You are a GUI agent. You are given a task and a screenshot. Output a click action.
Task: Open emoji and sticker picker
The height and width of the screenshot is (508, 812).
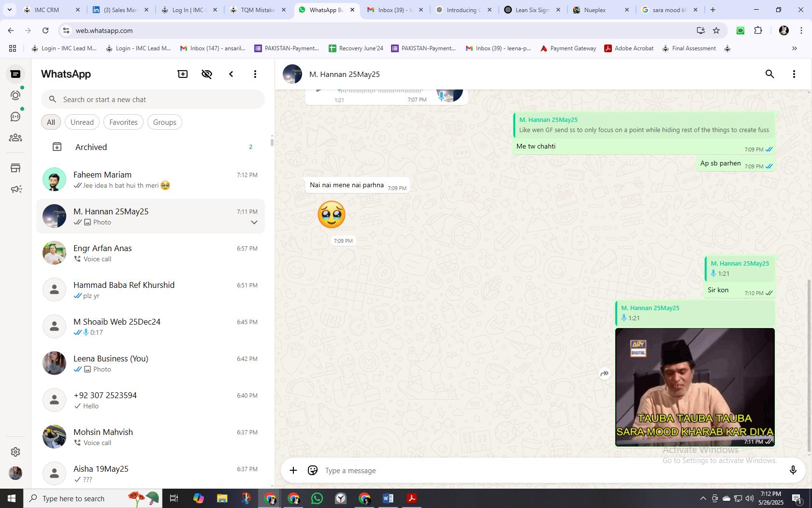point(313,470)
